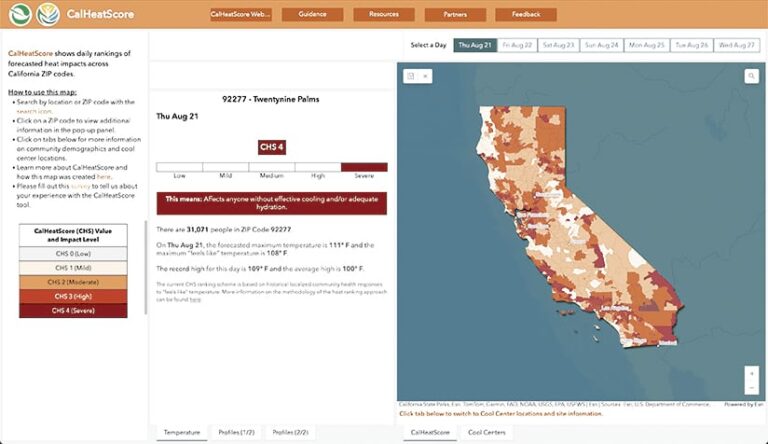Viewport: 768px width, 444px height.
Task: Select Mon Aug 25 day
Action: [647, 45]
